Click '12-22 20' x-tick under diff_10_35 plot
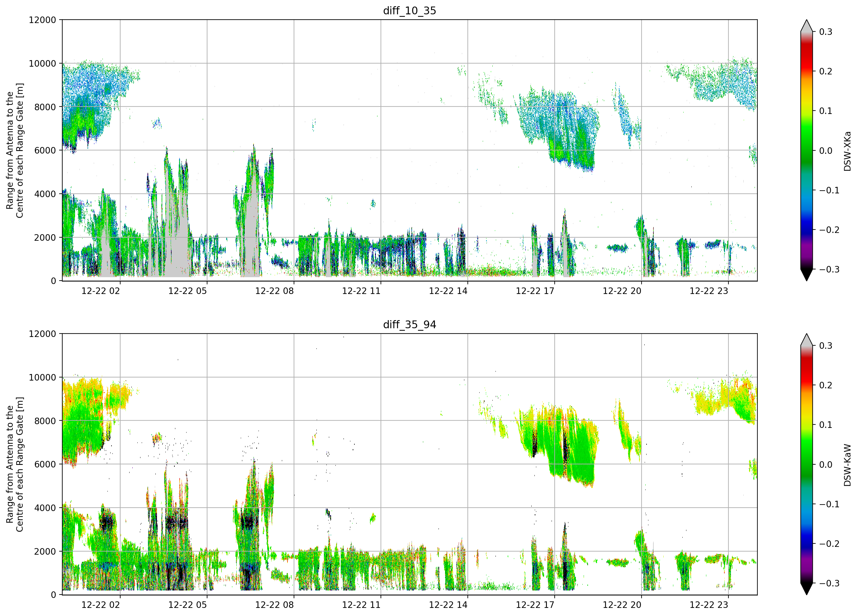Viewport: 858px width, 616px height. [x=622, y=291]
